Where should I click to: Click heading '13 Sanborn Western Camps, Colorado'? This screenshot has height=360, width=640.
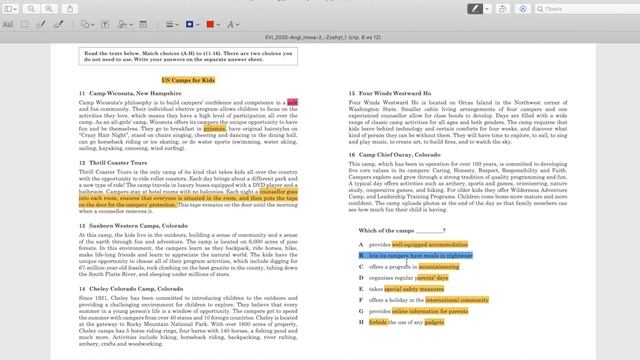coord(133,225)
